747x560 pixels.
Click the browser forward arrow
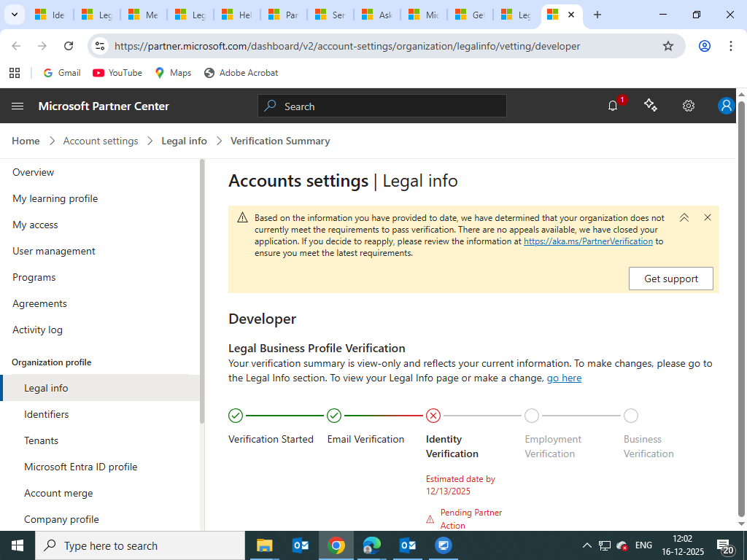[42, 46]
